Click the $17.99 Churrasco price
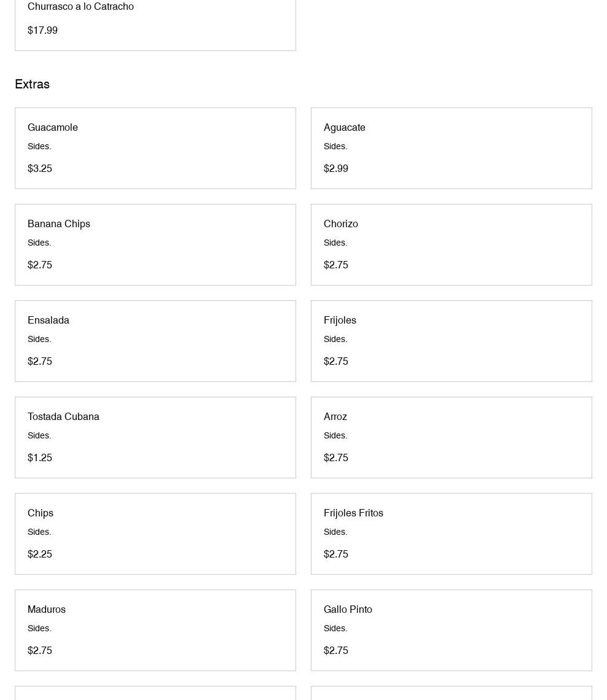 tap(42, 30)
